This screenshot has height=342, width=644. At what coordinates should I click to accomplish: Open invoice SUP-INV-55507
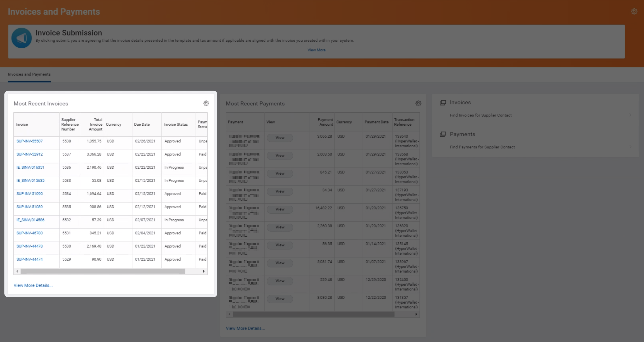(x=29, y=141)
